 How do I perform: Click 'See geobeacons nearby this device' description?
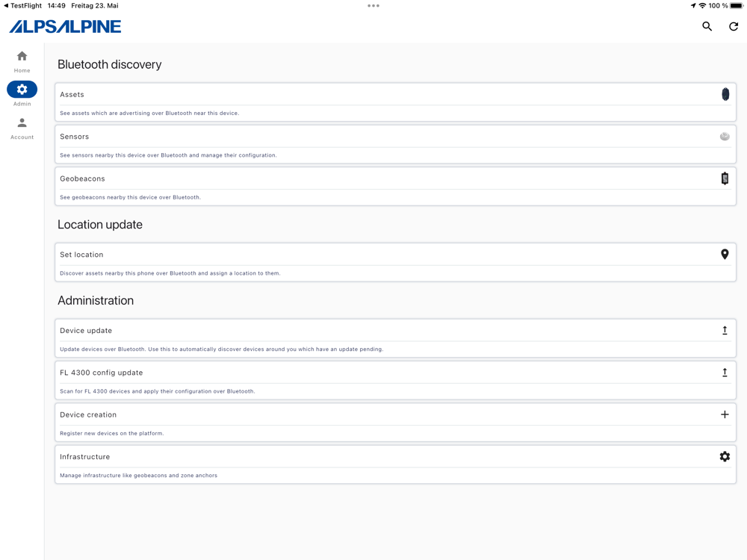[130, 197]
